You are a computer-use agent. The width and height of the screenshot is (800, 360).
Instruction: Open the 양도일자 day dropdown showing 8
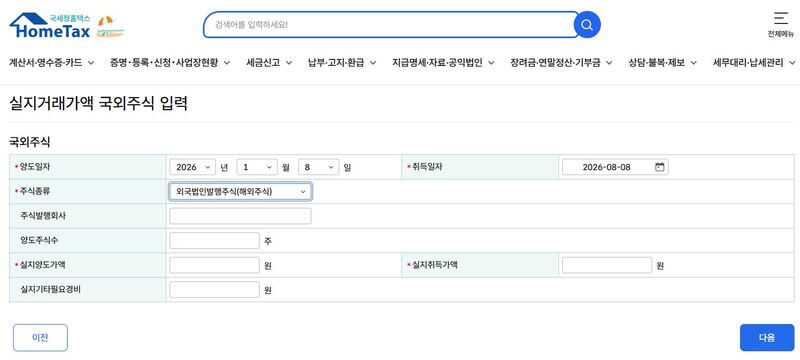click(318, 167)
